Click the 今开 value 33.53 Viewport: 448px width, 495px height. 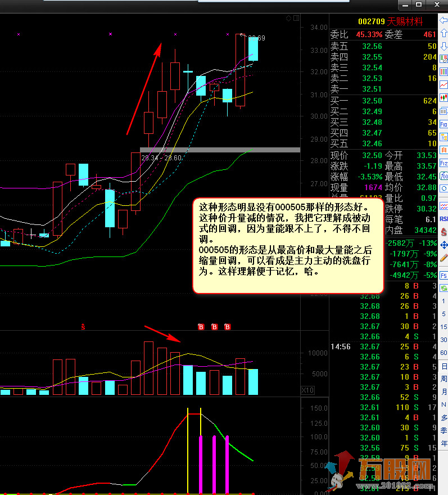point(427,155)
